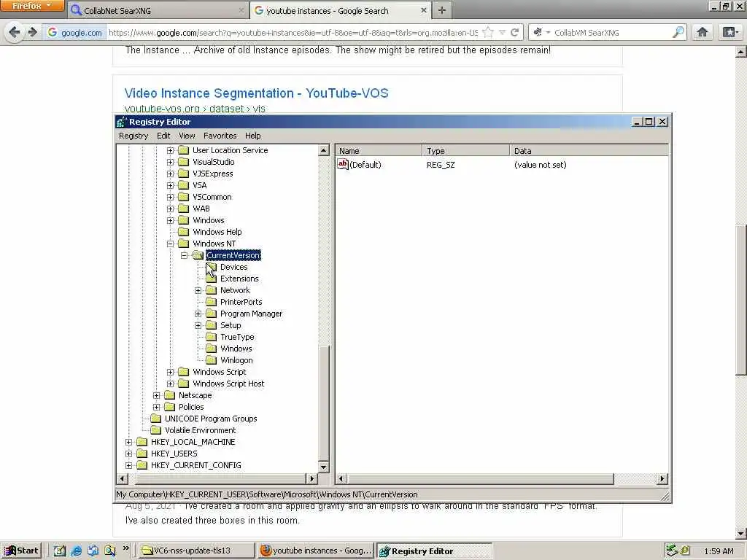The height and width of the screenshot is (560, 747).
Task: Sort values by the Name column header
Action: 379,150
